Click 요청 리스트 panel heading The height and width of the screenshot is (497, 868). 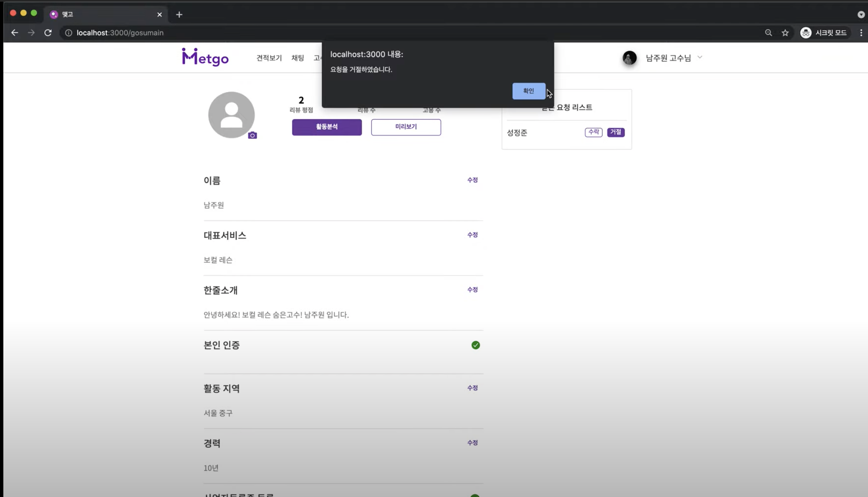[567, 108]
